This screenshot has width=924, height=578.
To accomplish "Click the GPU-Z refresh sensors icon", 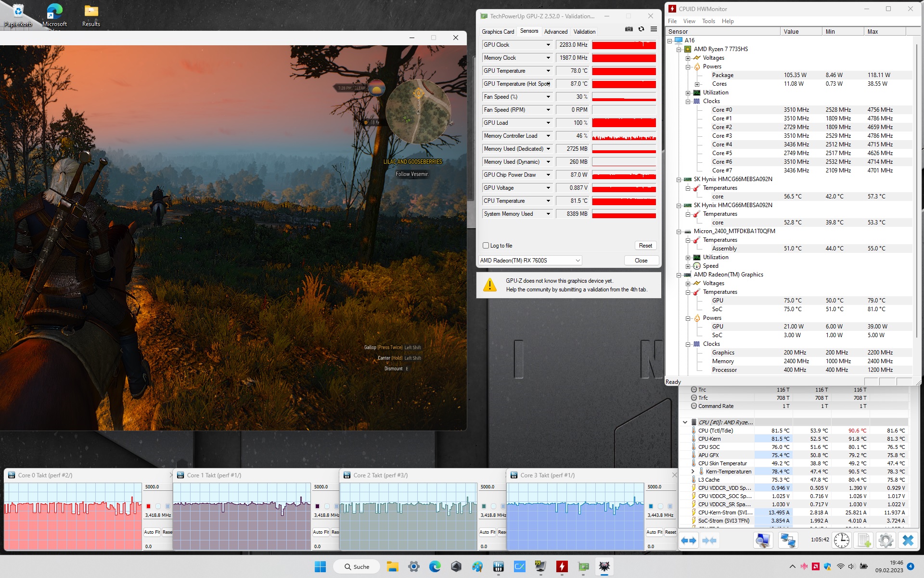I will point(641,29).
